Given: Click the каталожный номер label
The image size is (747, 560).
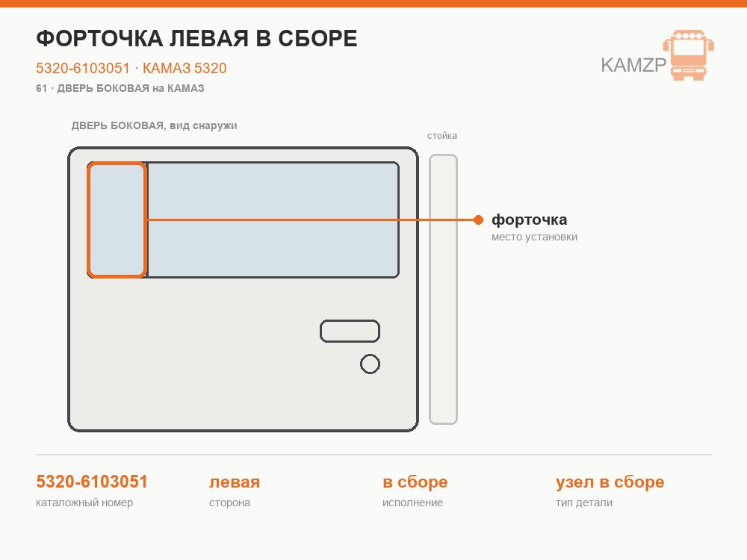Looking at the screenshot, I should point(84,503).
